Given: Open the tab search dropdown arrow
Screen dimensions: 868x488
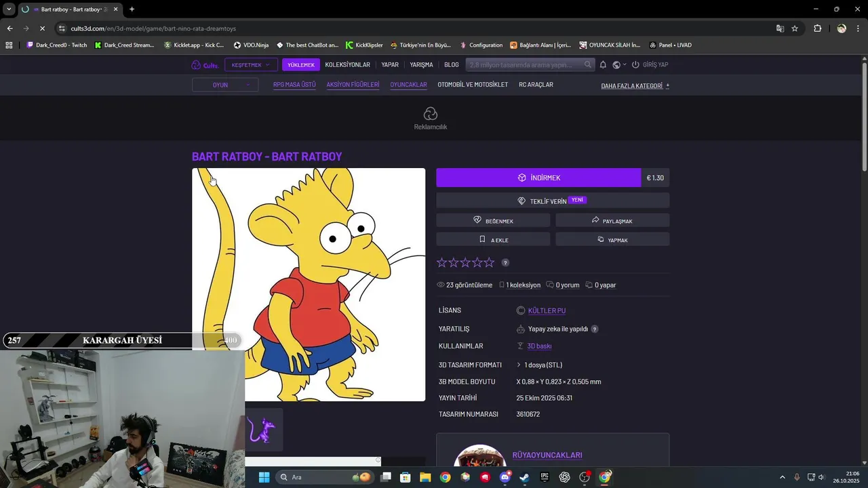Looking at the screenshot, I should pos(9,9).
